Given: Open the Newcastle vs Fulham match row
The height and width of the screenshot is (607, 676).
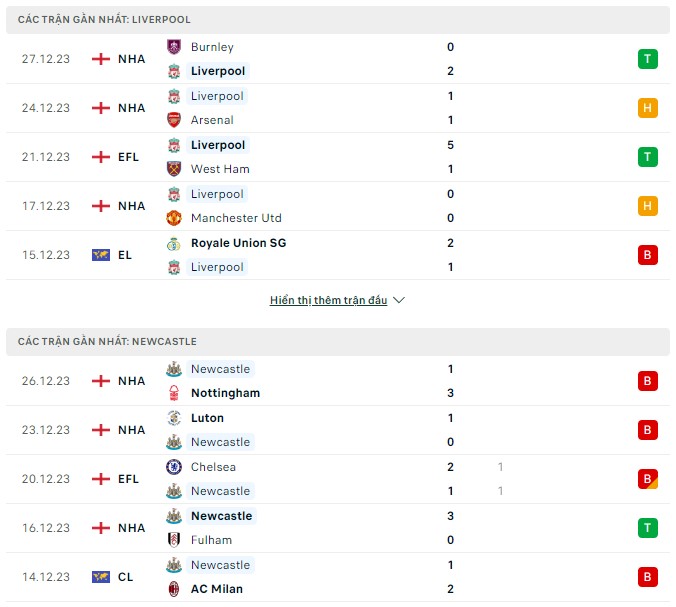Looking at the screenshot, I should [338, 528].
